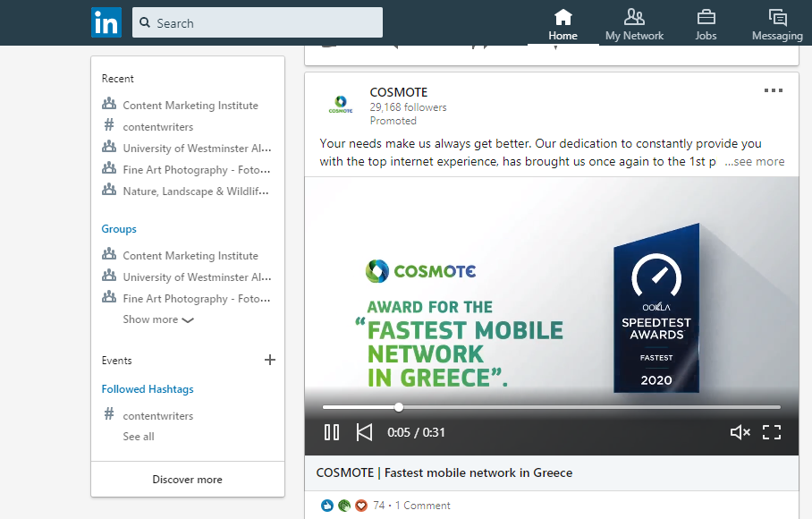Image resolution: width=812 pixels, height=519 pixels.
Task: Open recent contentwriters hashtag
Action: click(x=158, y=127)
